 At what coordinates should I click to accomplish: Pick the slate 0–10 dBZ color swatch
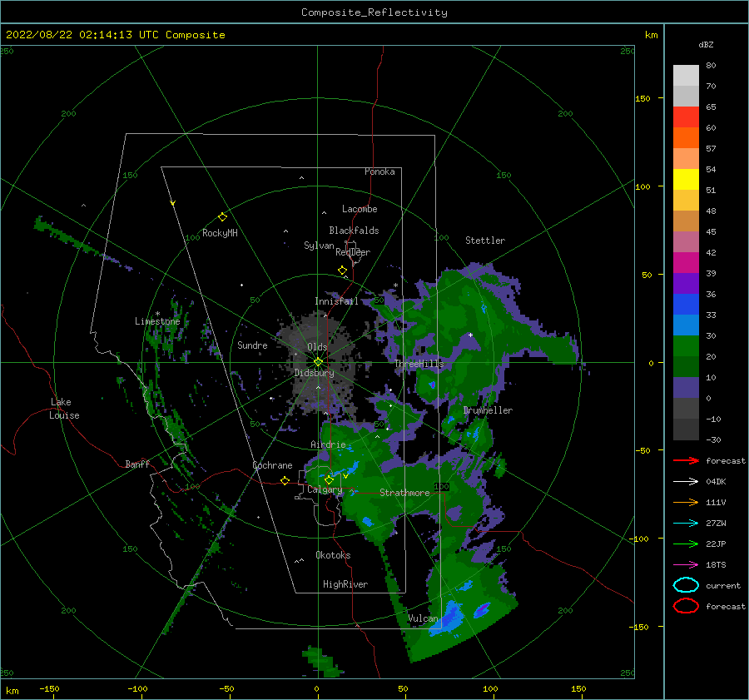click(x=686, y=388)
